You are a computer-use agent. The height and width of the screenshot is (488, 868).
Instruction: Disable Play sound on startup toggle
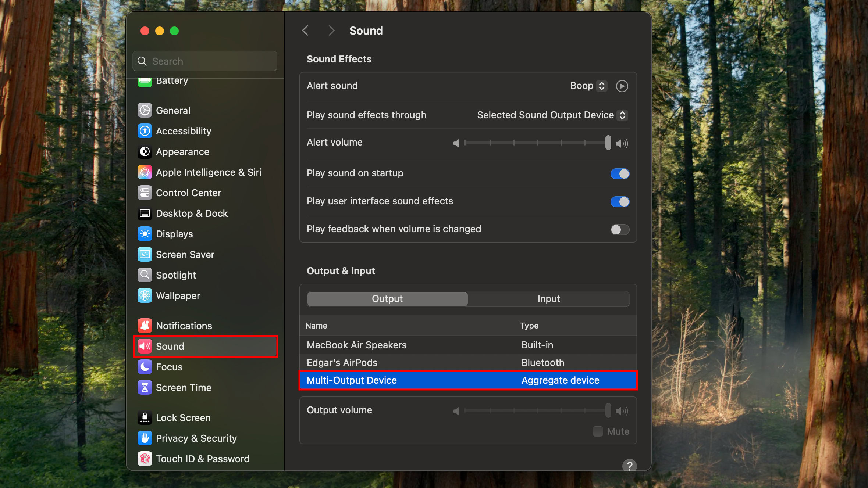[x=620, y=173]
